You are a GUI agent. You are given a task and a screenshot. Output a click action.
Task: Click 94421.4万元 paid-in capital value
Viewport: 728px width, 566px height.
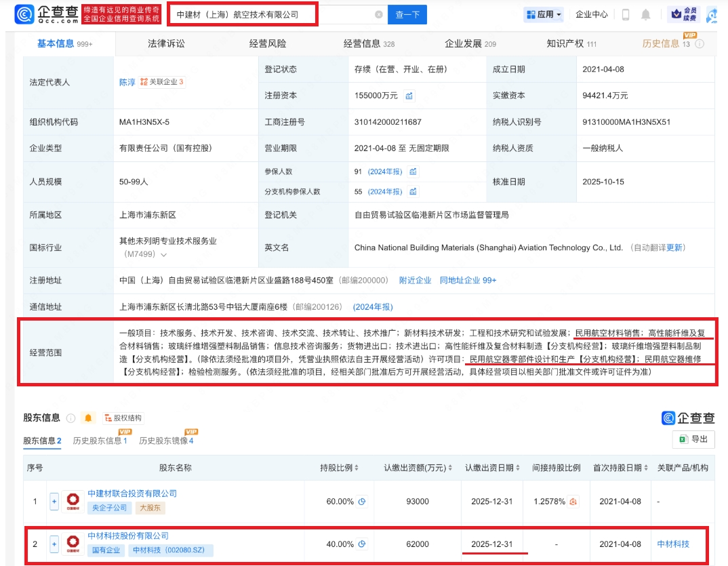click(605, 96)
